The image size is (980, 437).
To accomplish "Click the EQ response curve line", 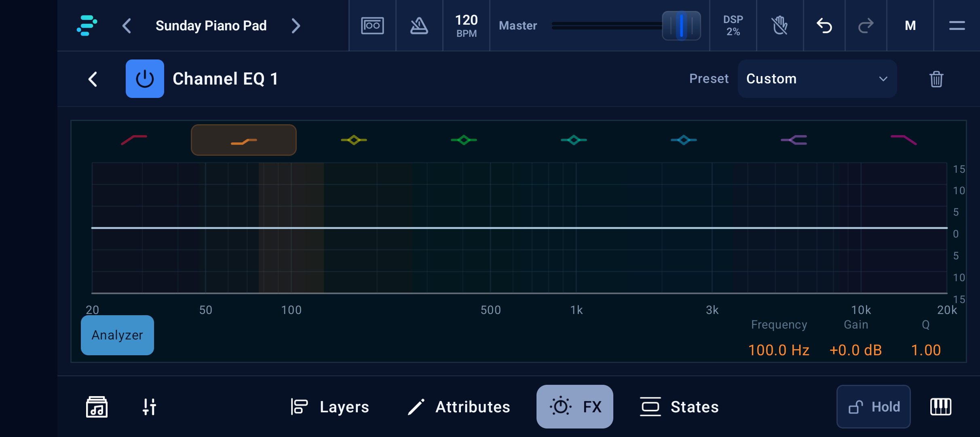I will 520,228.
